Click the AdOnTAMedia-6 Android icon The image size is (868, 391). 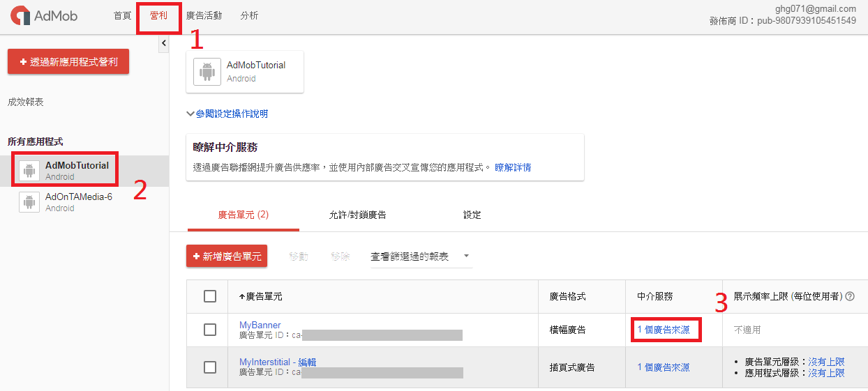point(29,202)
